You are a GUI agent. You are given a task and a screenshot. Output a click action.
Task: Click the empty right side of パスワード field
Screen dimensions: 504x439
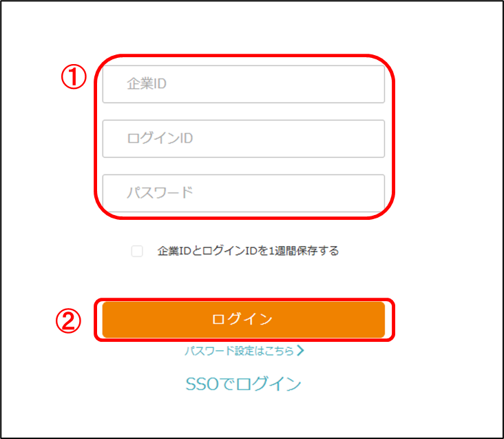tap(322, 193)
